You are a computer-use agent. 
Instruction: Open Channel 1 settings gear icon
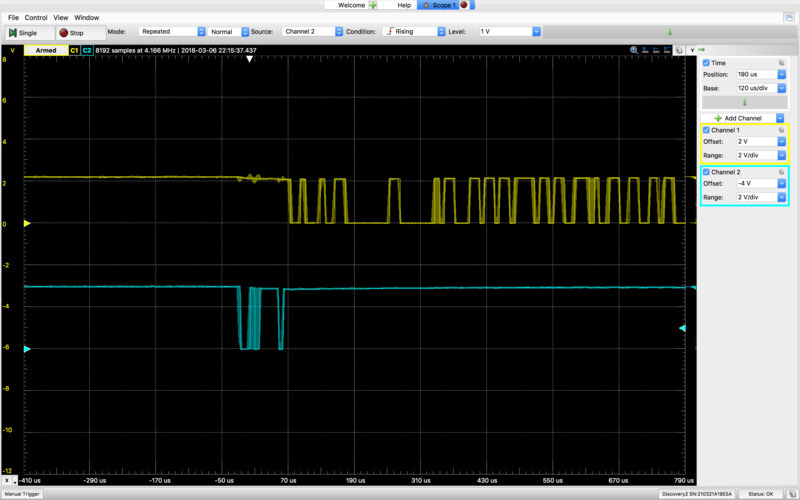pyautogui.click(x=781, y=130)
